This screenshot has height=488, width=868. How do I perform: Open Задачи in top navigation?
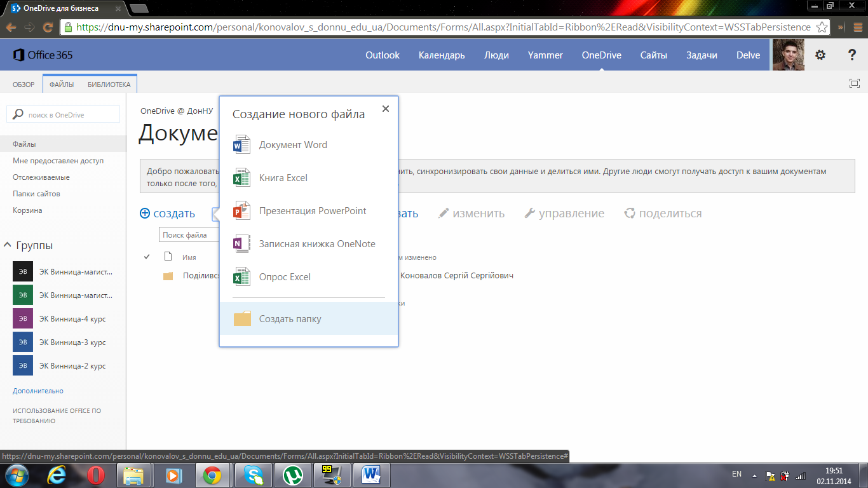702,55
